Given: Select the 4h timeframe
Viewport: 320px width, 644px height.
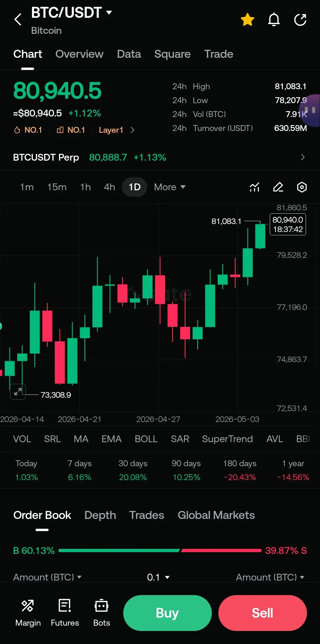Looking at the screenshot, I should [109, 187].
